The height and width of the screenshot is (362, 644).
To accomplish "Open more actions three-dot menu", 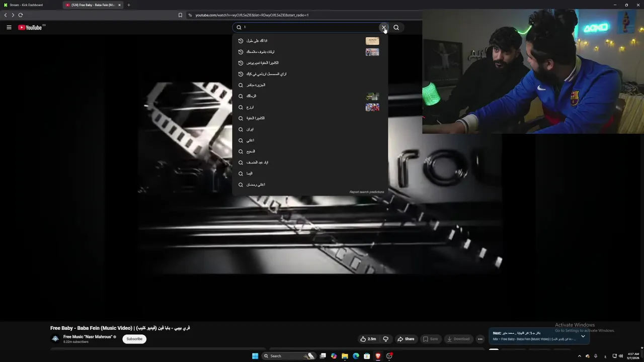I will coord(480,339).
